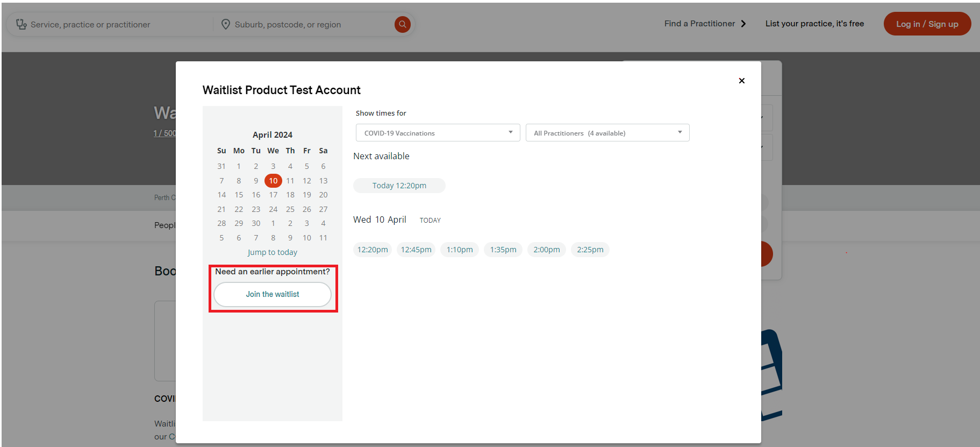Select highlighted date 10 in calendar
Image resolution: width=980 pixels, height=447 pixels.
pos(273,181)
